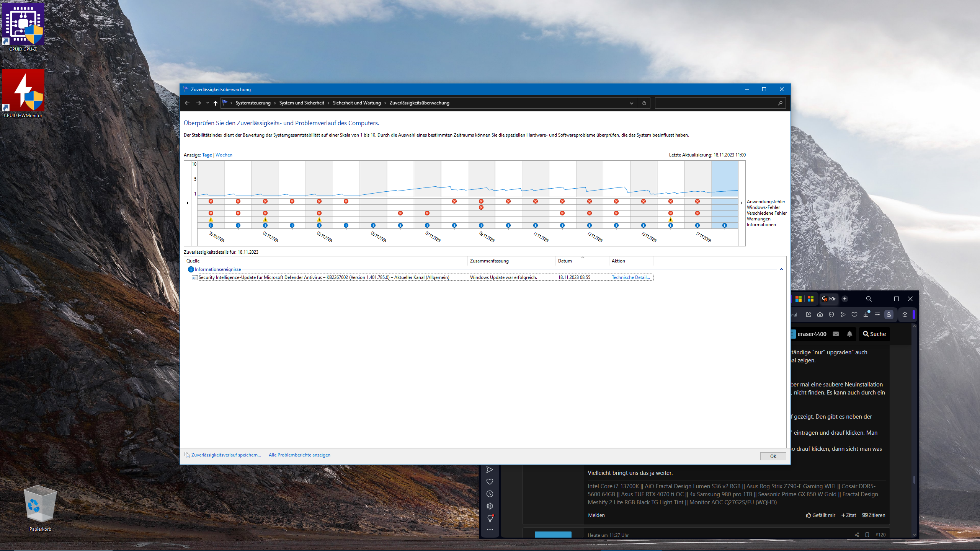Expand the arrow after System und Sicherheit breadcrumb
Image resolution: width=980 pixels, height=551 pixels.
click(x=328, y=103)
